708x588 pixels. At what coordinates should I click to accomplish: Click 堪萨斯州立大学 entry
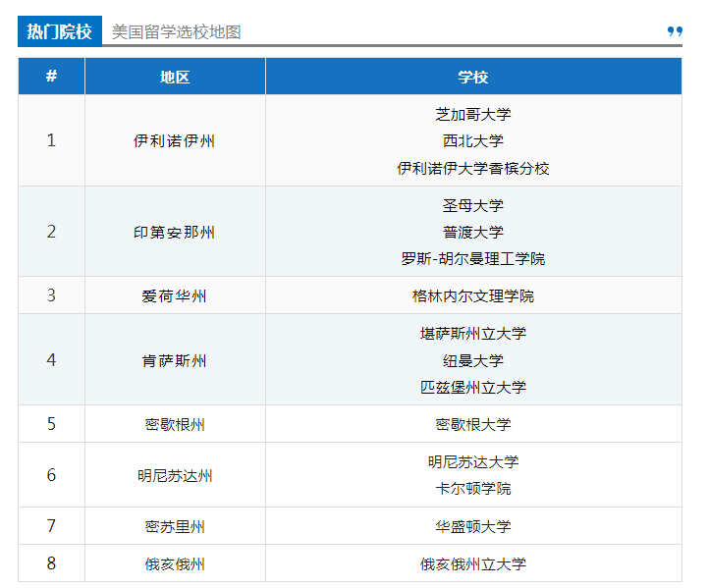point(473,334)
